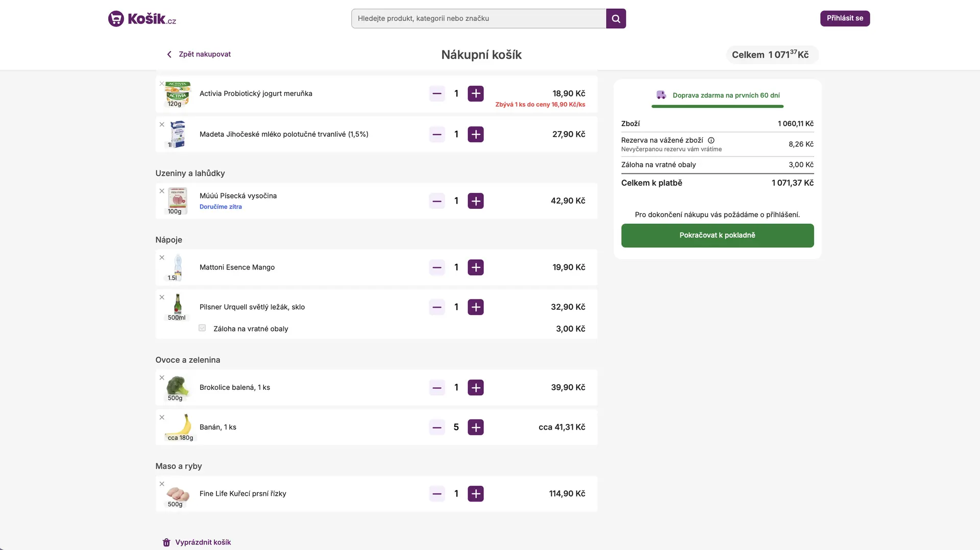Remove Pilsner Urquell from cart
The image size is (980, 550).
click(x=162, y=297)
